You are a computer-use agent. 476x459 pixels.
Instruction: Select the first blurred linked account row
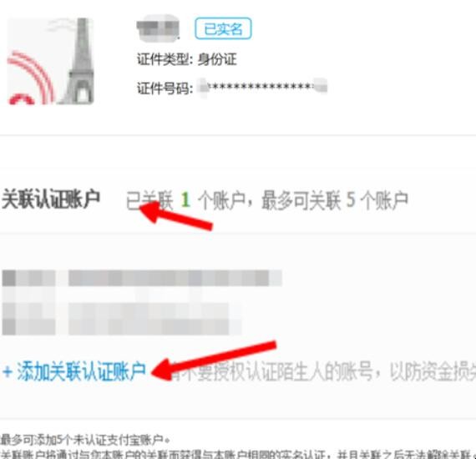coord(142,278)
